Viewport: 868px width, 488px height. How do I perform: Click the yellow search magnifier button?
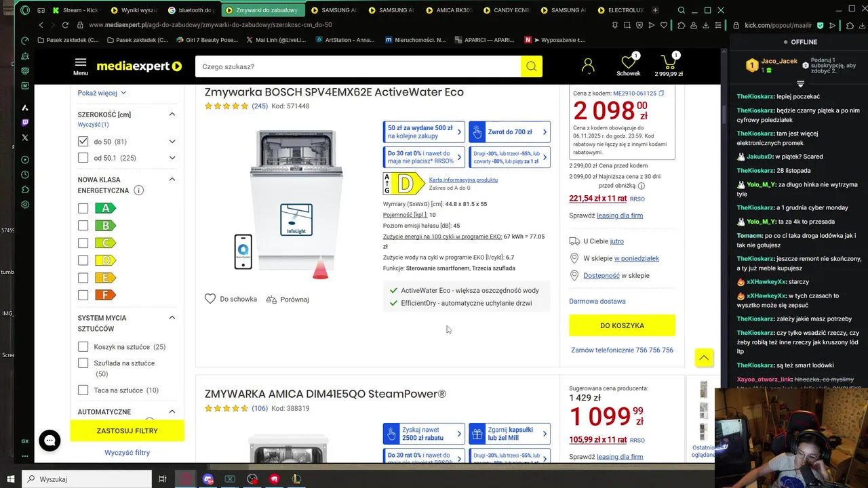(532, 66)
